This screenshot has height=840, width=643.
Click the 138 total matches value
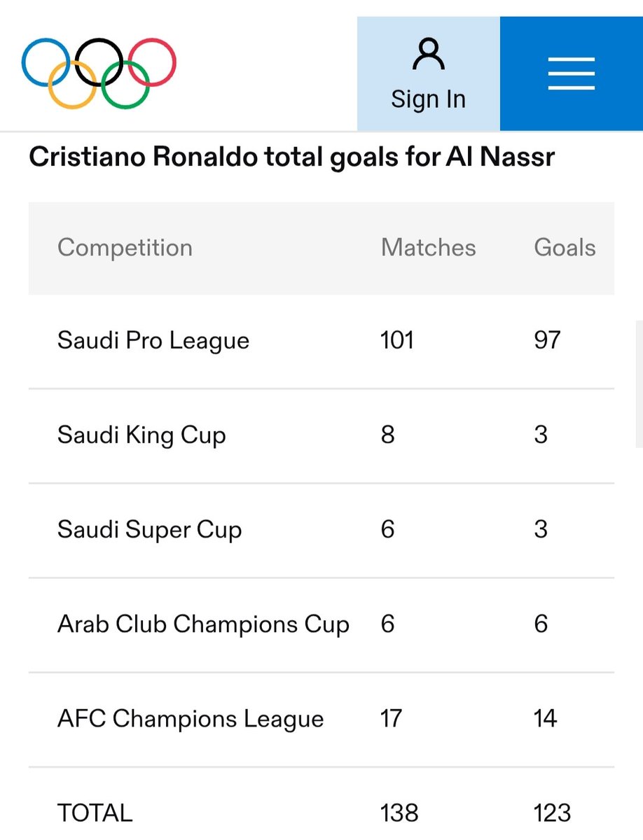[x=399, y=813]
